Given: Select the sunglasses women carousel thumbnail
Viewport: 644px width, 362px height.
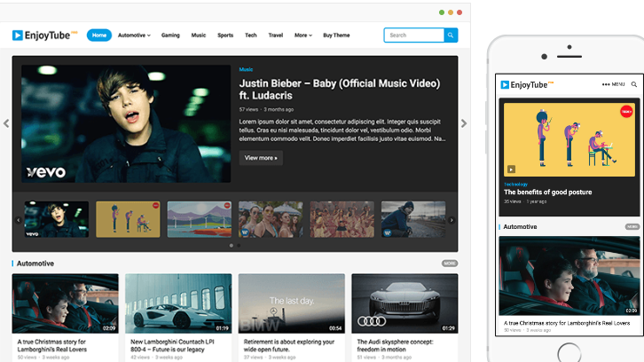Looking at the screenshot, I should (x=271, y=219).
